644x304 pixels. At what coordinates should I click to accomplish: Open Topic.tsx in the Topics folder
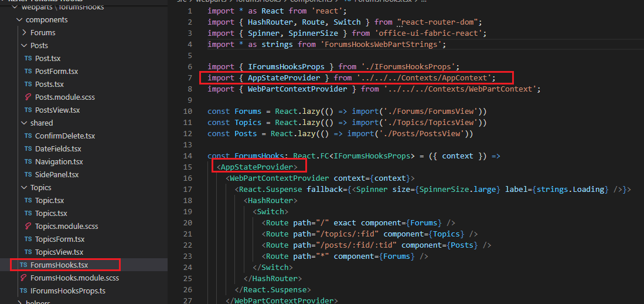point(49,200)
